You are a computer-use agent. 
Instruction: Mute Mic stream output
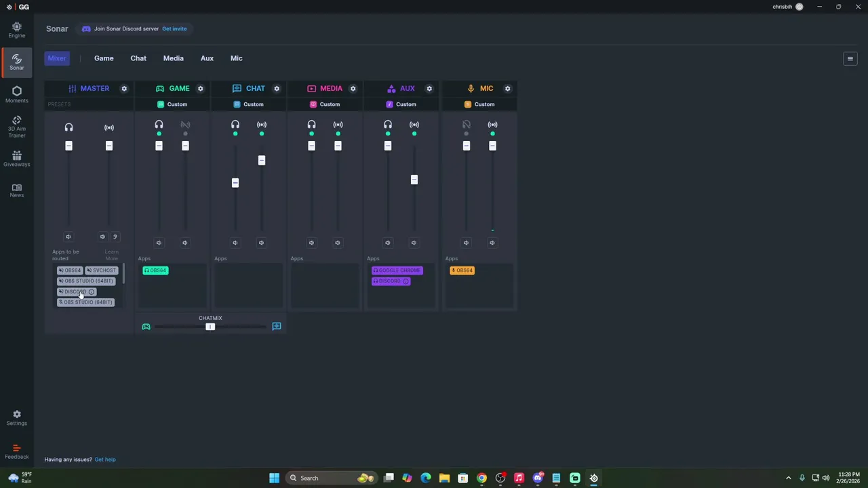(492, 243)
